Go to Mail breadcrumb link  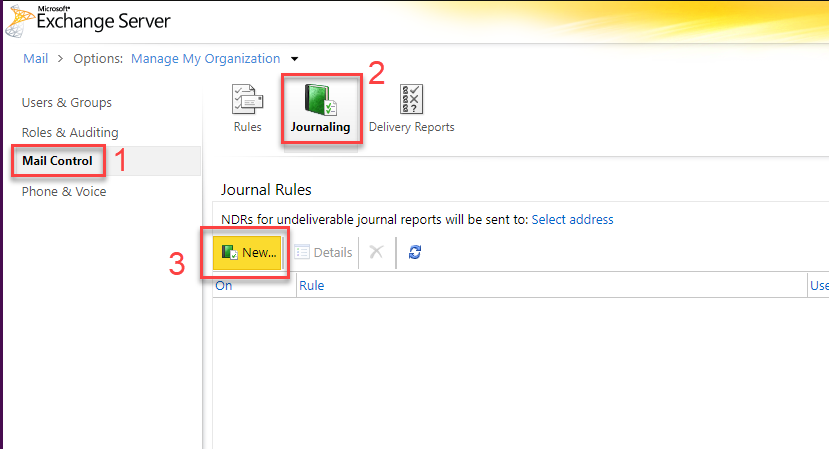(x=35, y=59)
